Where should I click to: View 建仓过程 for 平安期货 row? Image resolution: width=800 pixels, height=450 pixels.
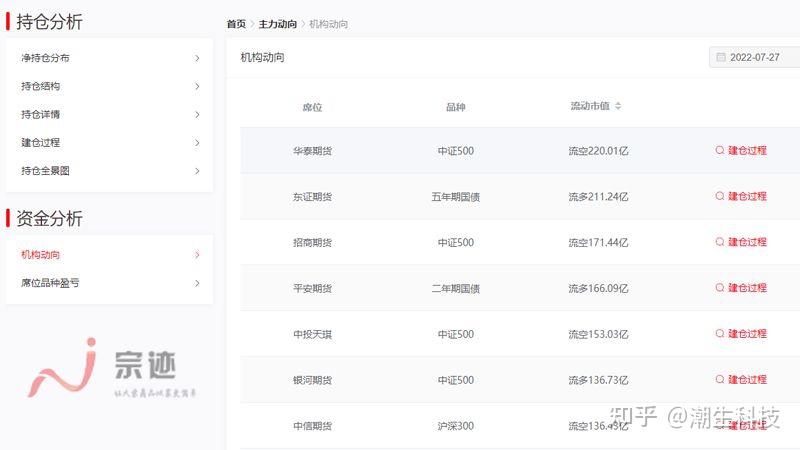tap(747, 288)
